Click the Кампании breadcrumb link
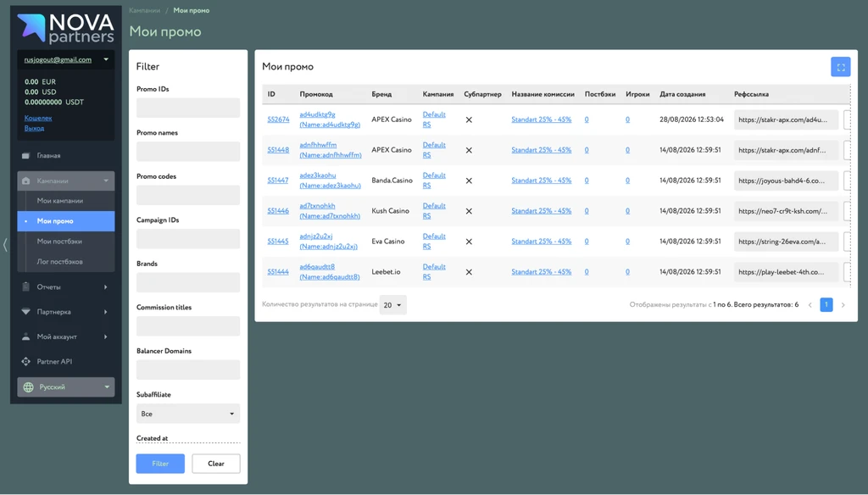 pyautogui.click(x=144, y=10)
